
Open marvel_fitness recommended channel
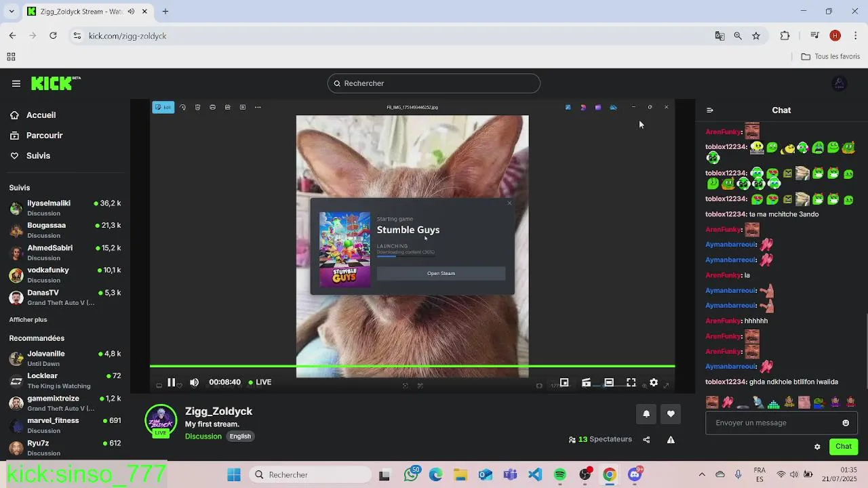(x=65, y=426)
